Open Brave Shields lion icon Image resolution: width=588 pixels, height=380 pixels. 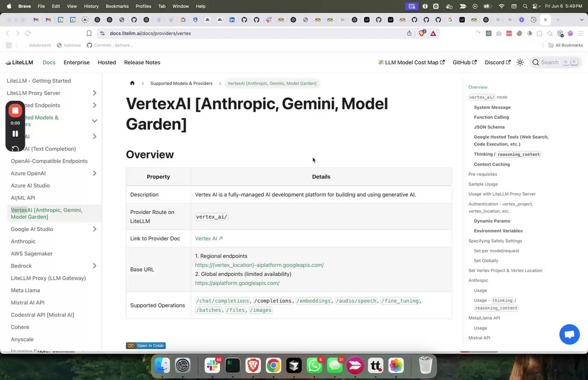pos(422,33)
